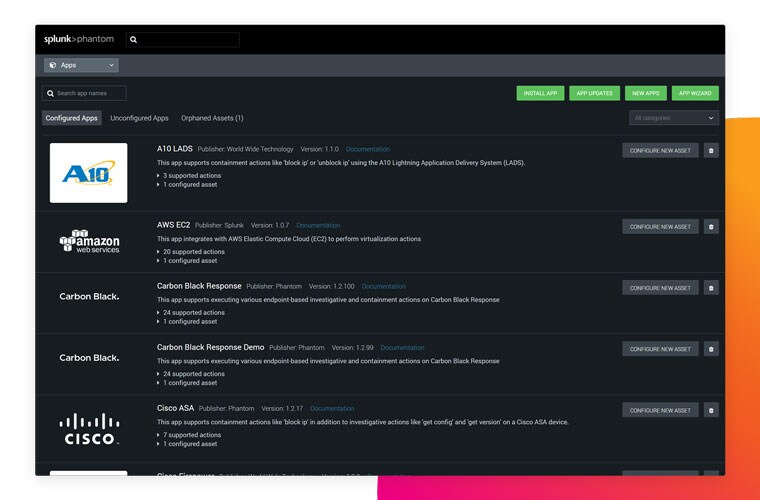This screenshot has height=500, width=760.
Task: Expand Carbon Black Response Demo supported actions
Action: [x=191, y=374]
